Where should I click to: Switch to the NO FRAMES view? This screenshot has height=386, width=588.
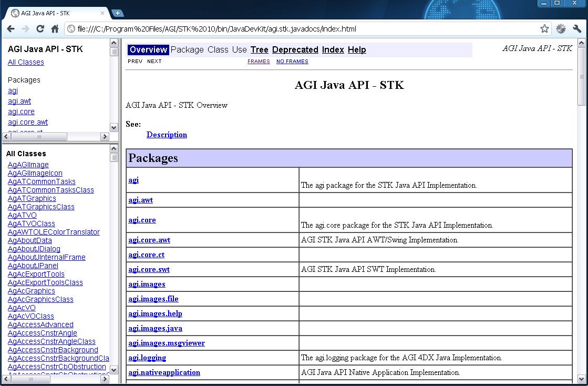click(x=292, y=62)
